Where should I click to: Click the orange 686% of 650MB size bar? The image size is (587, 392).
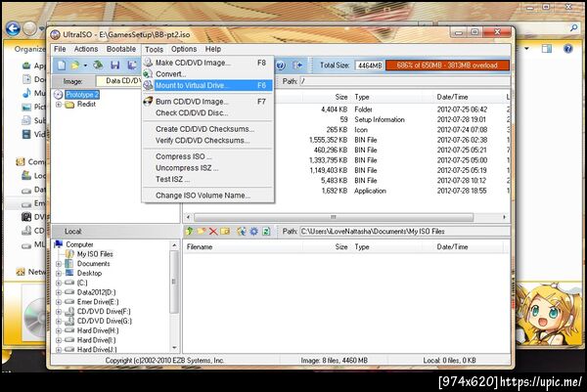coord(447,65)
